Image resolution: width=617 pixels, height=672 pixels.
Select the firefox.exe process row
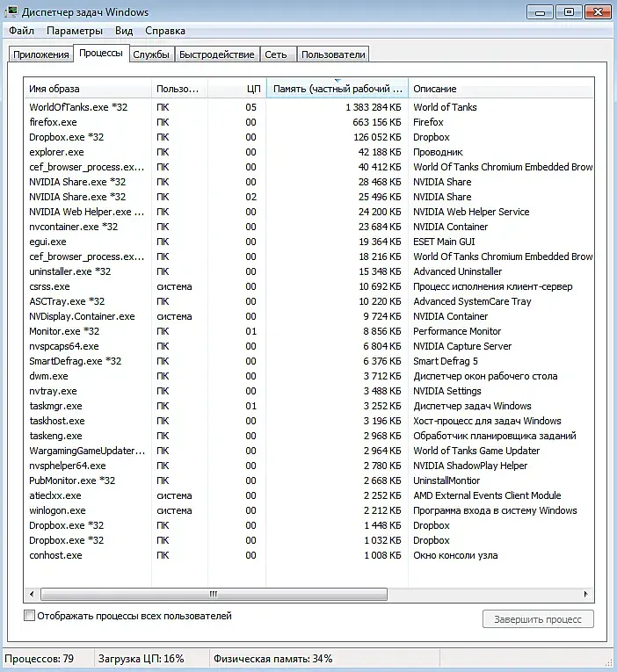[308, 122]
